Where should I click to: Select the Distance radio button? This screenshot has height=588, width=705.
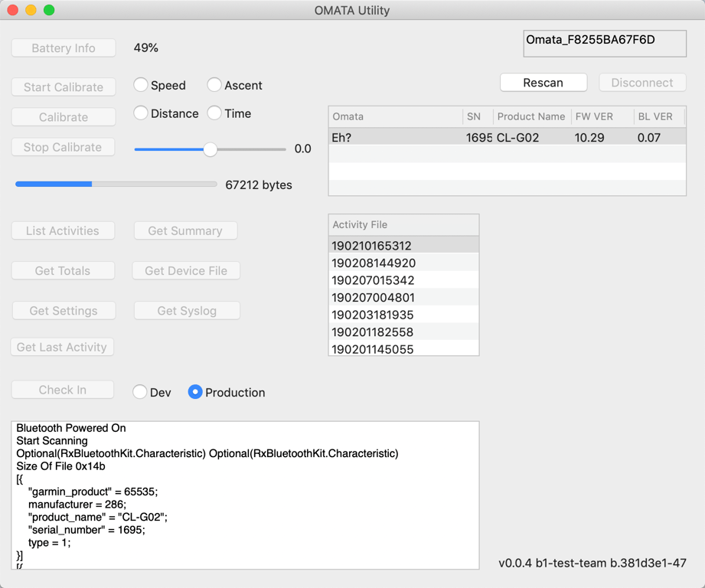[x=141, y=113]
